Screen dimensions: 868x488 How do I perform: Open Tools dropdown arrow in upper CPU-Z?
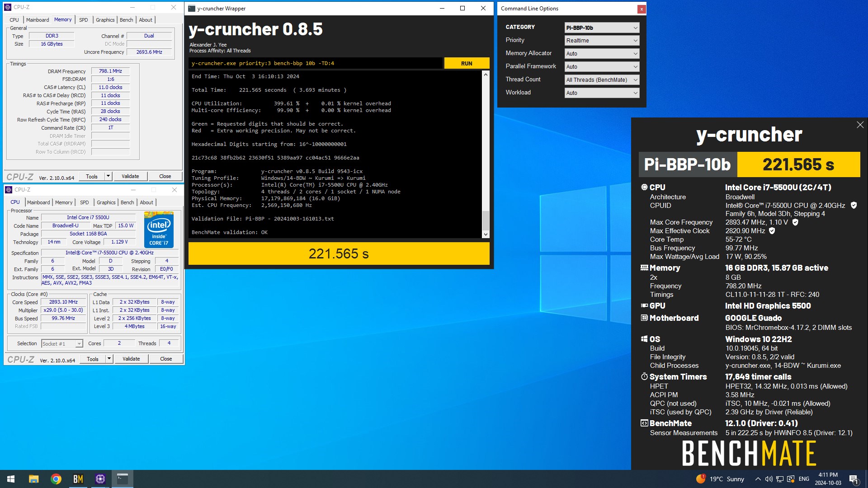(x=108, y=176)
